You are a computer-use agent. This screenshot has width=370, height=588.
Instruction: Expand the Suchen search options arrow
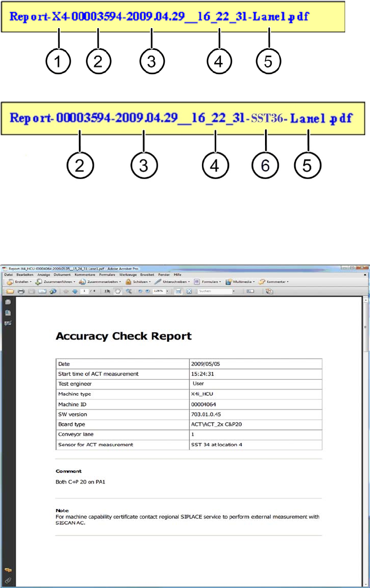[x=233, y=291]
